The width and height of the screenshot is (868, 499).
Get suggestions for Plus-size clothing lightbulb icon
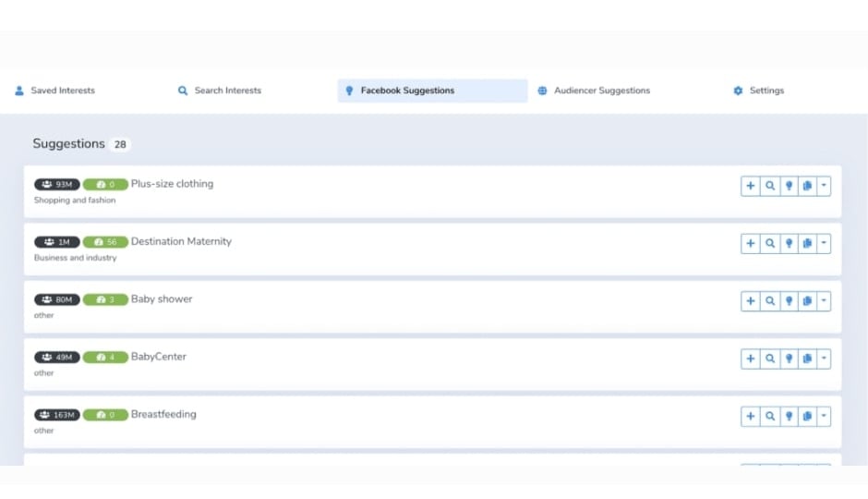789,186
